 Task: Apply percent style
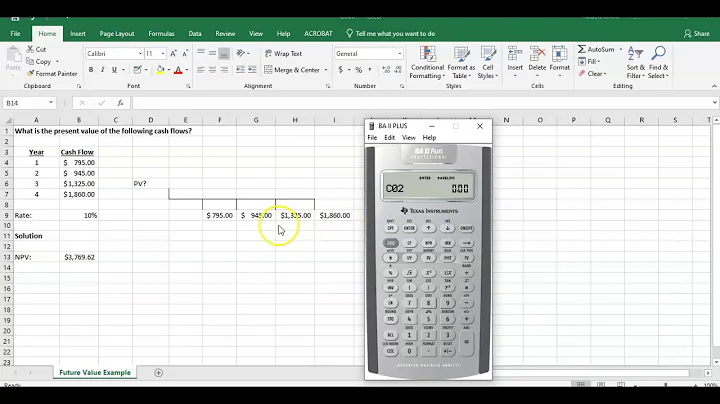coord(359,70)
